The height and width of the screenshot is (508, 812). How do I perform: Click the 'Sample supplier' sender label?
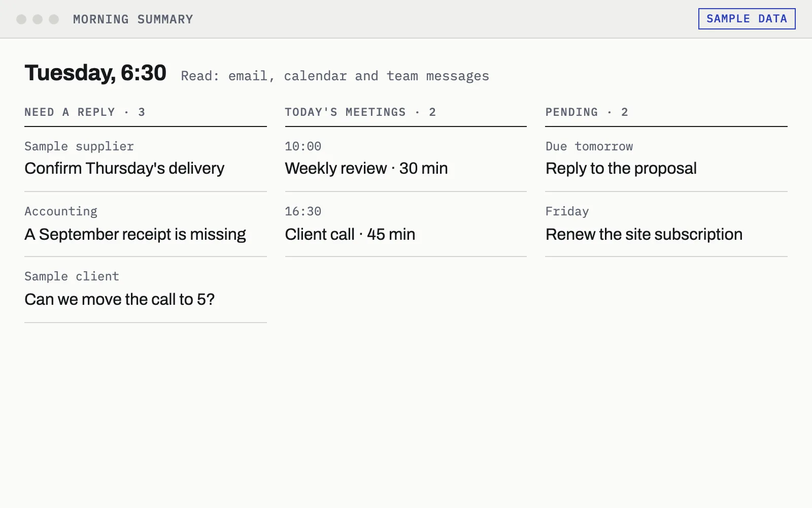tap(79, 146)
